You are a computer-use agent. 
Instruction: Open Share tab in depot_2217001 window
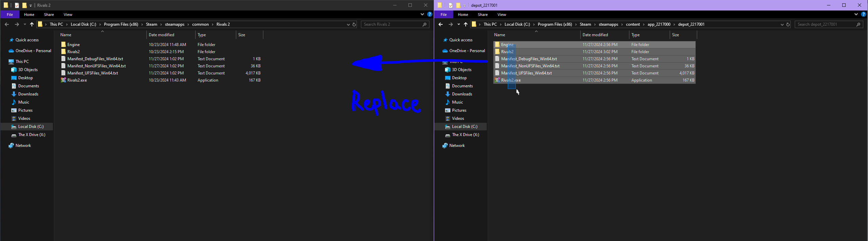click(x=483, y=15)
